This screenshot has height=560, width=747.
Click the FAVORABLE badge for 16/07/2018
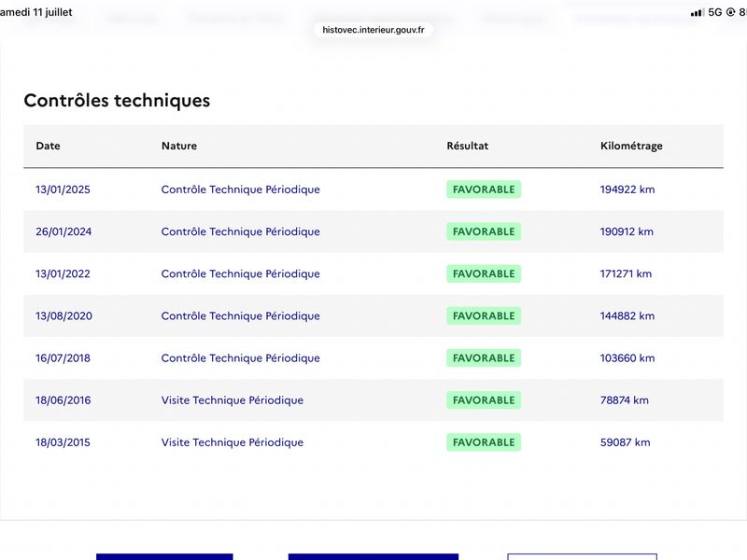coord(484,358)
